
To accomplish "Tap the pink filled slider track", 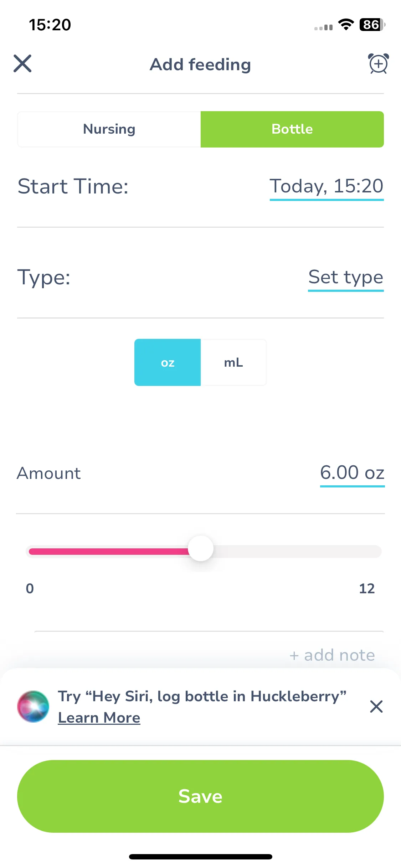I will [109, 552].
